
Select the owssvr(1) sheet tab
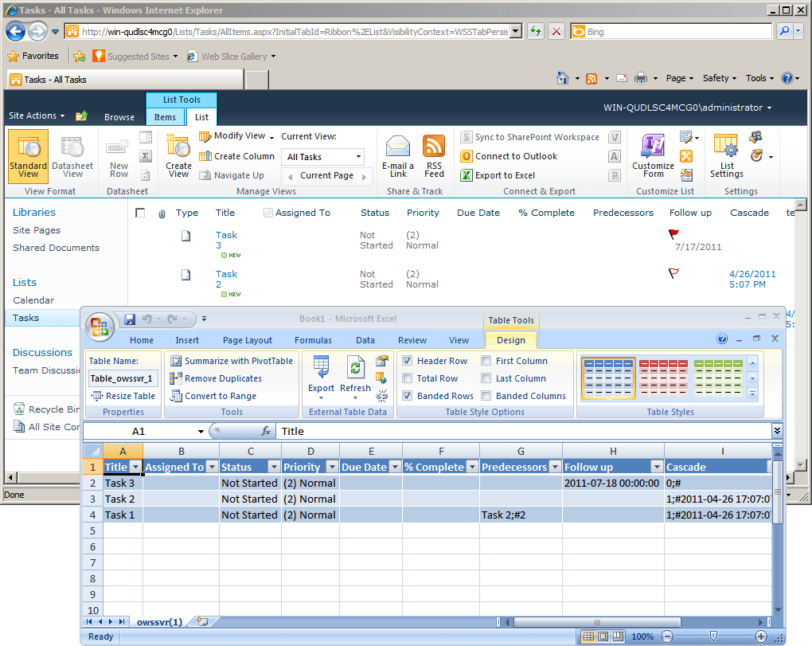[x=159, y=621]
